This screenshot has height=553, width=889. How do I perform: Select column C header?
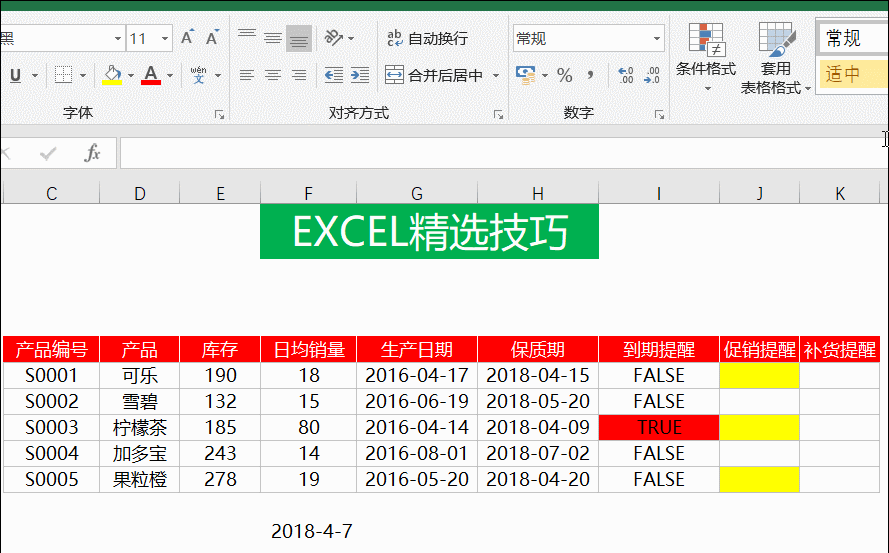52,193
